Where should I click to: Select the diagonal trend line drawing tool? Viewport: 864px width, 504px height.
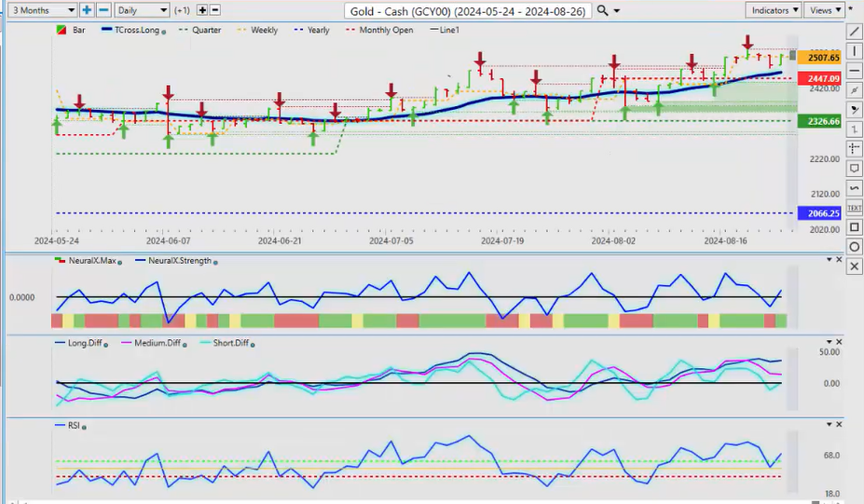[855, 31]
